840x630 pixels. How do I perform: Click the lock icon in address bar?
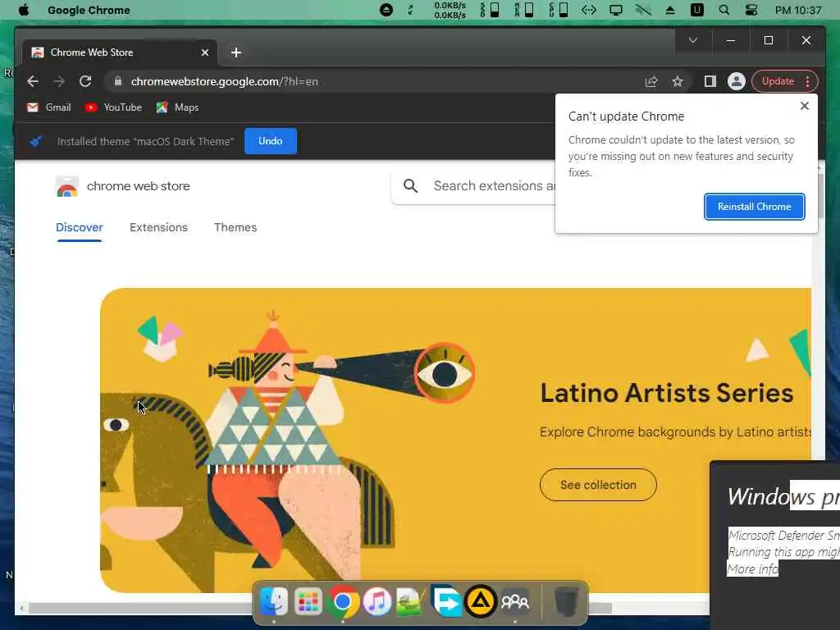[118, 81]
